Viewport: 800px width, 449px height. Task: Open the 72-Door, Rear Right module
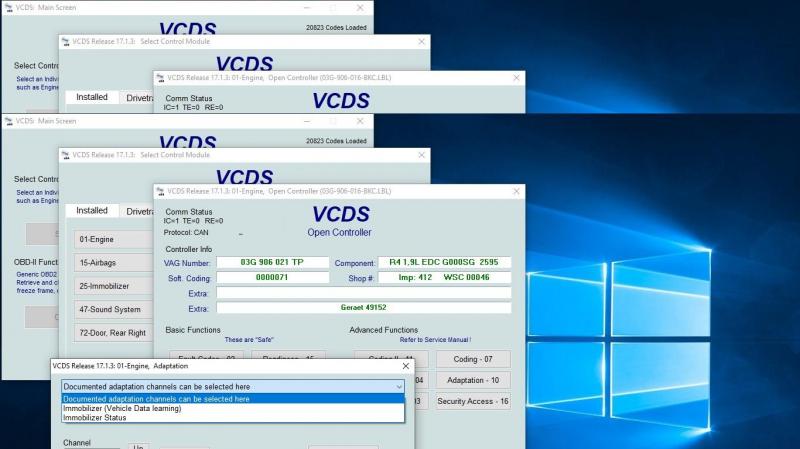pos(114,333)
